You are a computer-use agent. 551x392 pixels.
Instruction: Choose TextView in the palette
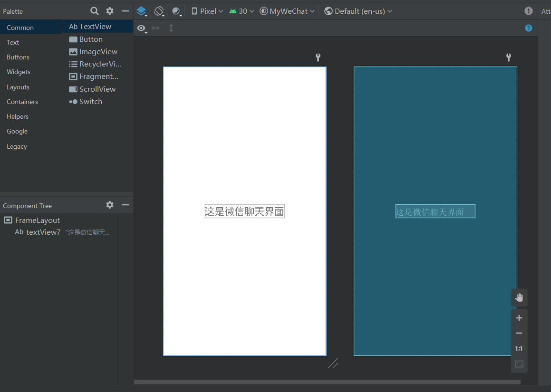(x=97, y=26)
